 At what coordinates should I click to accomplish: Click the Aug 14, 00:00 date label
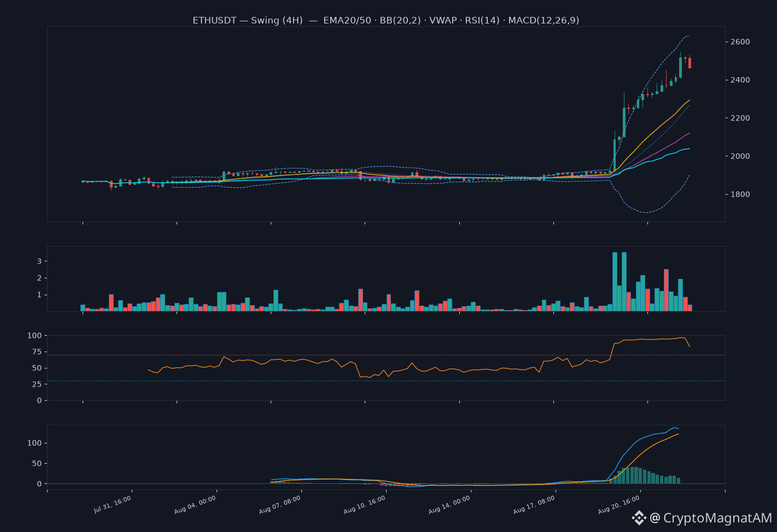[x=449, y=505]
